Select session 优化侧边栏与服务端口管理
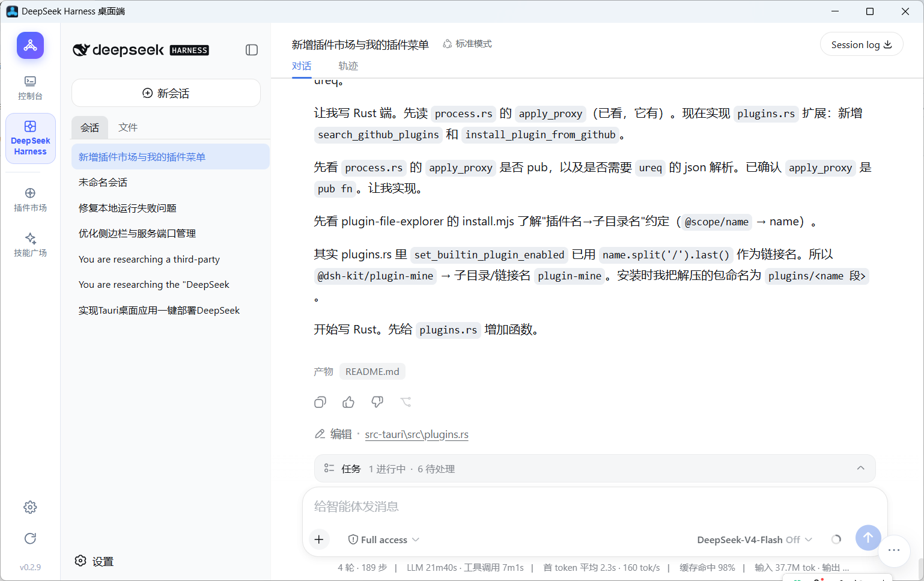The width and height of the screenshot is (924, 581). click(171, 233)
